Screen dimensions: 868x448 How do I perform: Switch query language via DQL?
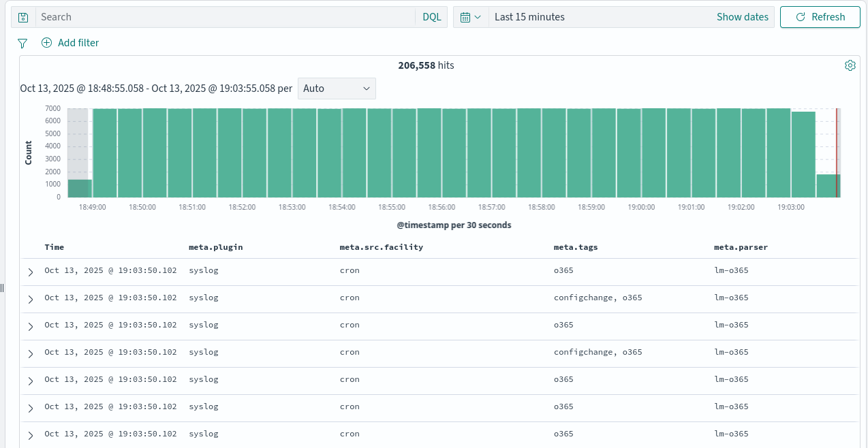click(431, 17)
